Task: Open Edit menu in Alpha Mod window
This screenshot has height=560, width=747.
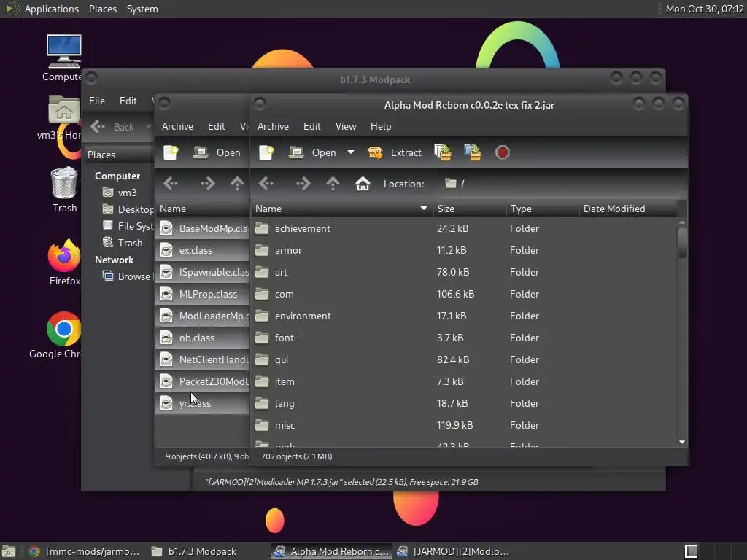Action: coord(312,126)
